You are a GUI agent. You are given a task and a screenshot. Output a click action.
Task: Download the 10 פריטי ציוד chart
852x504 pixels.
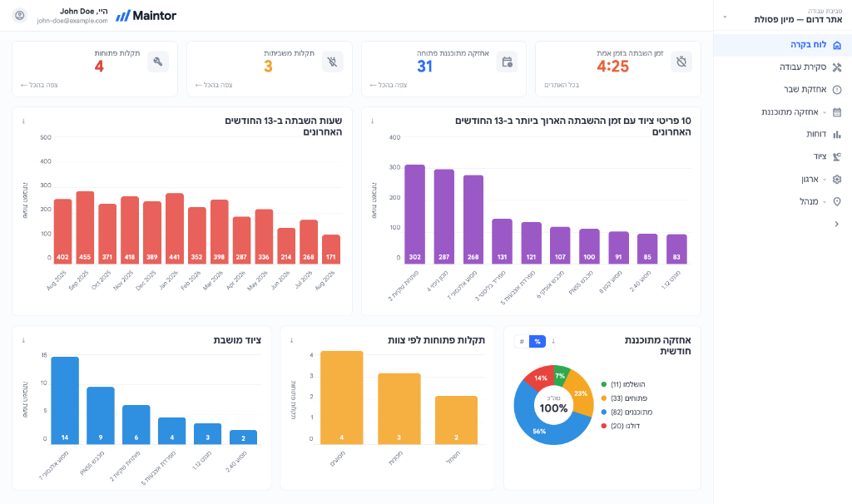click(372, 121)
